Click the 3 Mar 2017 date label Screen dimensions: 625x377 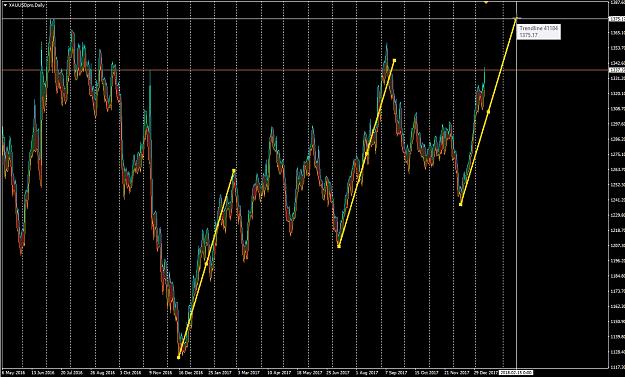pos(249,373)
